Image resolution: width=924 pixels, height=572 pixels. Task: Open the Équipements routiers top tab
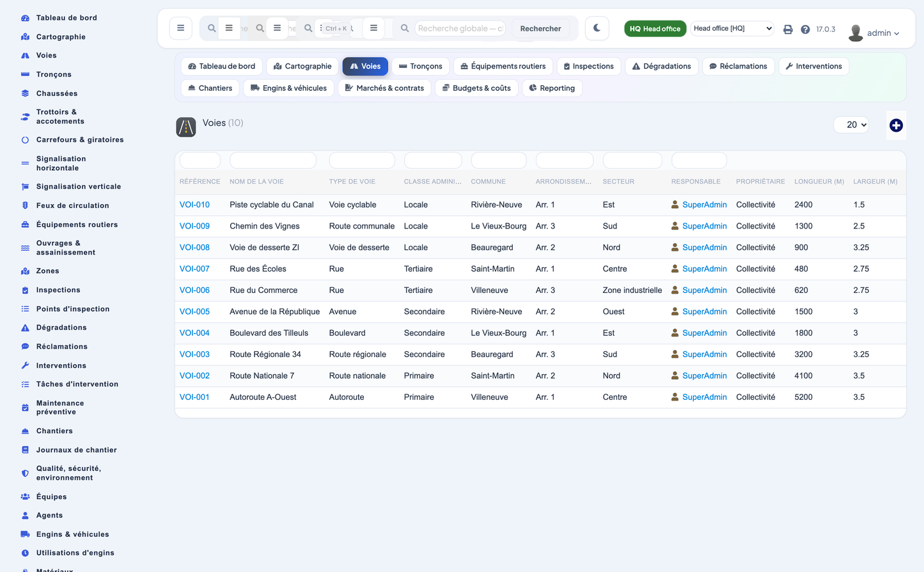503,67
